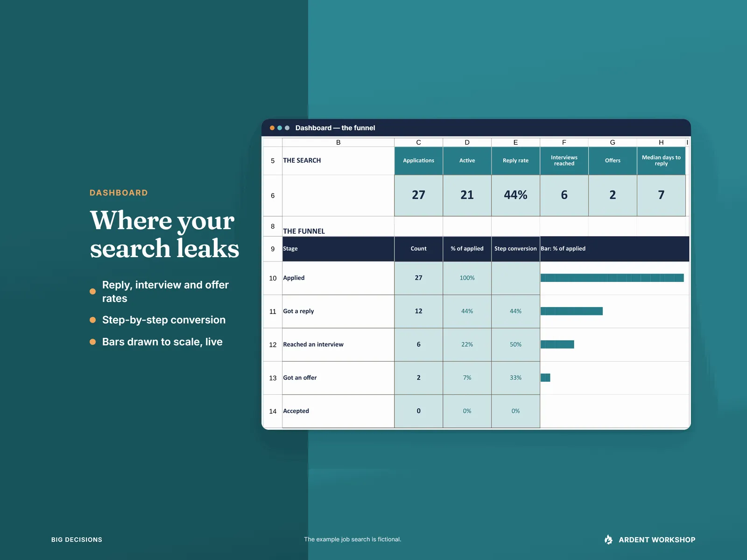
Task: Click the Interviews reached value 6
Action: pos(564,195)
